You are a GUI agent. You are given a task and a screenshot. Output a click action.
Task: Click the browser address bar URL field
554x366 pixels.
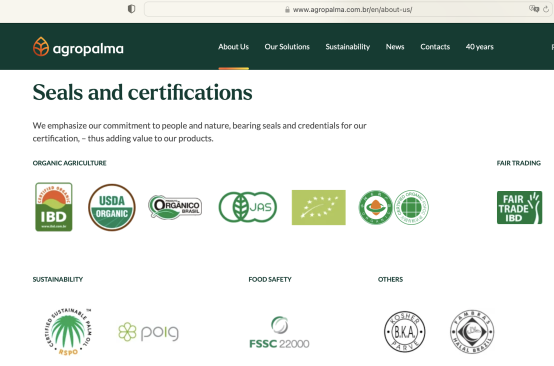pyautogui.click(x=348, y=9)
